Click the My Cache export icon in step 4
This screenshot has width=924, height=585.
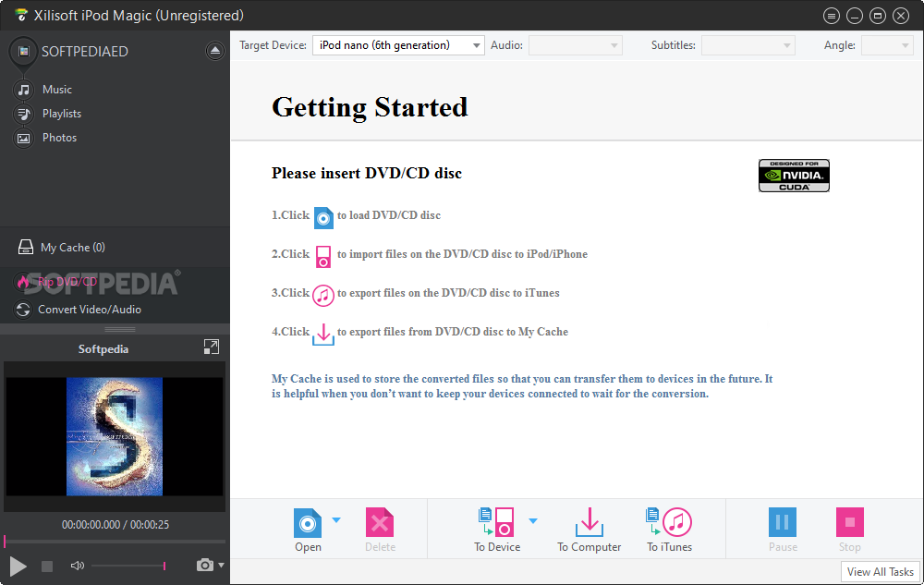click(322, 334)
